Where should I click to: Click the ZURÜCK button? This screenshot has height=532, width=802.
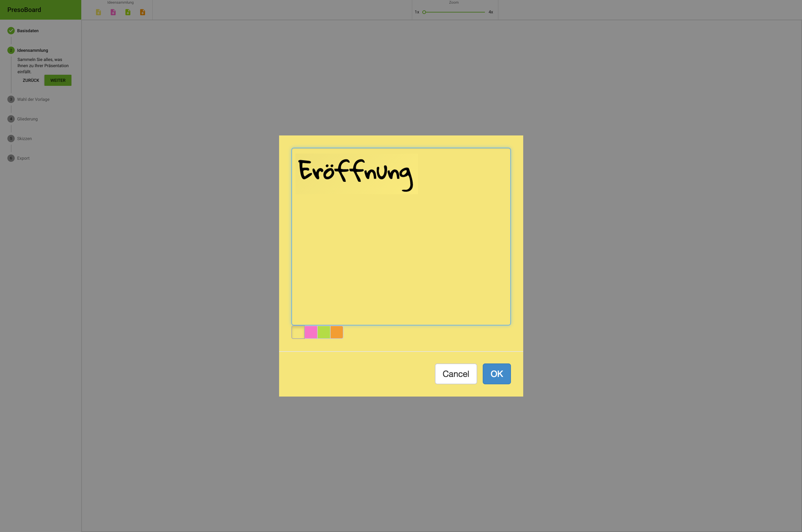31,80
